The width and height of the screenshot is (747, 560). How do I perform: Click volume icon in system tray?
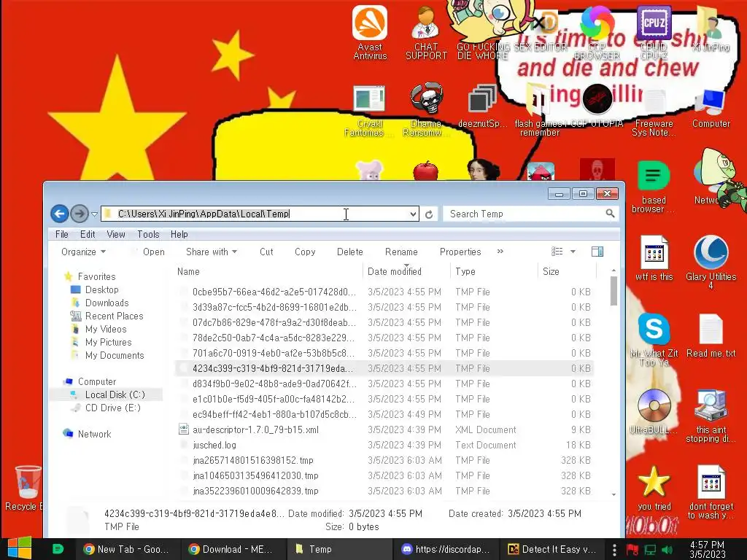pos(667,550)
